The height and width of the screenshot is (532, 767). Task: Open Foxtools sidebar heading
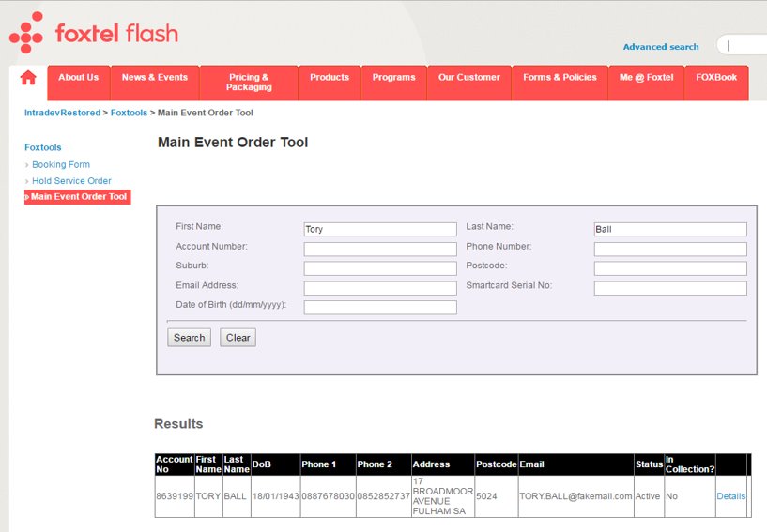(43, 147)
